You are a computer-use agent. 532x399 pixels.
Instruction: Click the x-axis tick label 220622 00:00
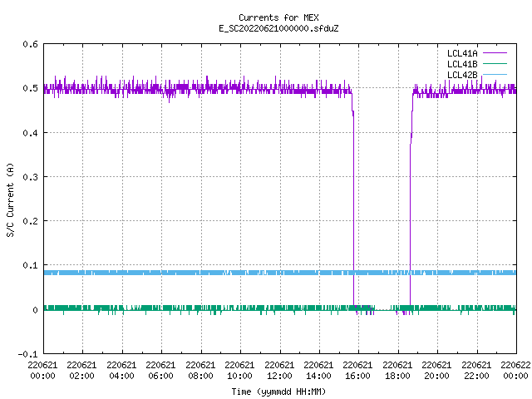pyautogui.click(x=515, y=370)
